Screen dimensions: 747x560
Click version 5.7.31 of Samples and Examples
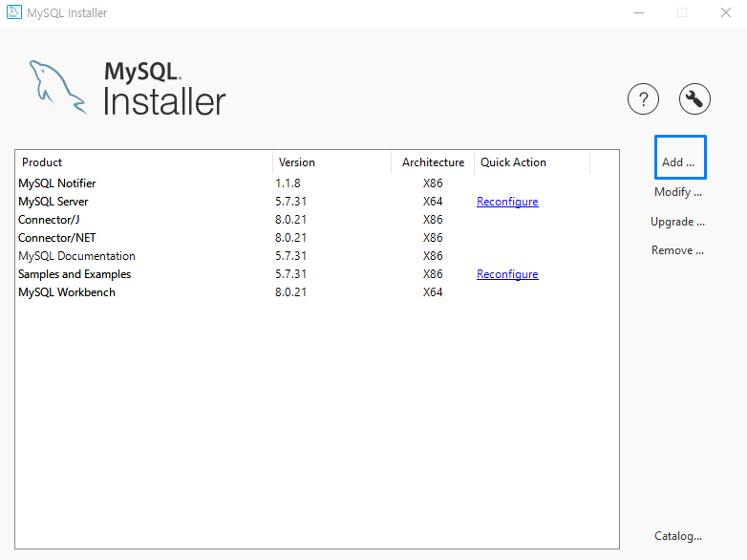(x=290, y=274)
